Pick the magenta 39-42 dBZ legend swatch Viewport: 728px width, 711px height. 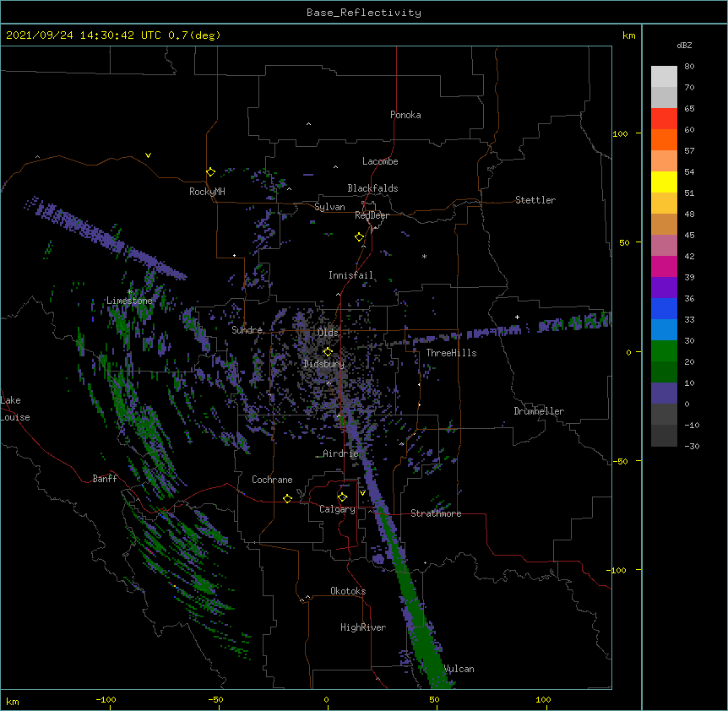664,266
